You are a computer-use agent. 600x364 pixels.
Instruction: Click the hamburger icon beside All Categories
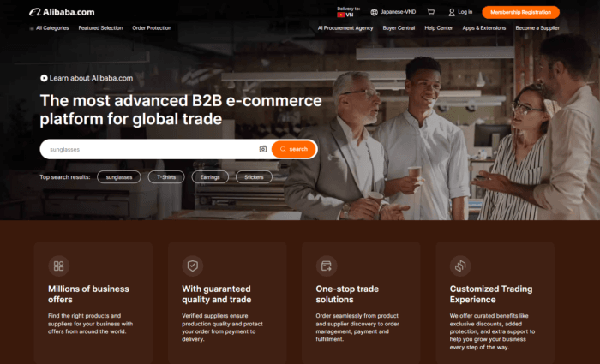pos(32,28)
